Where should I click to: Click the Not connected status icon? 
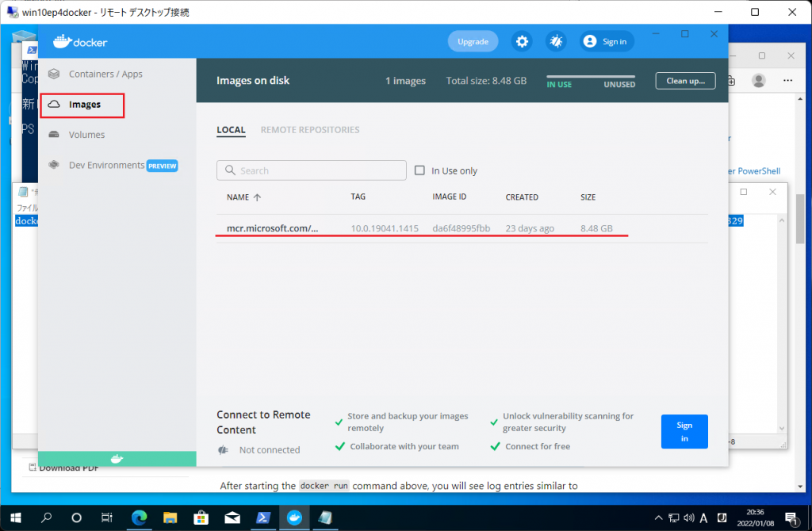pyautogui.click(x=223, y=449)
